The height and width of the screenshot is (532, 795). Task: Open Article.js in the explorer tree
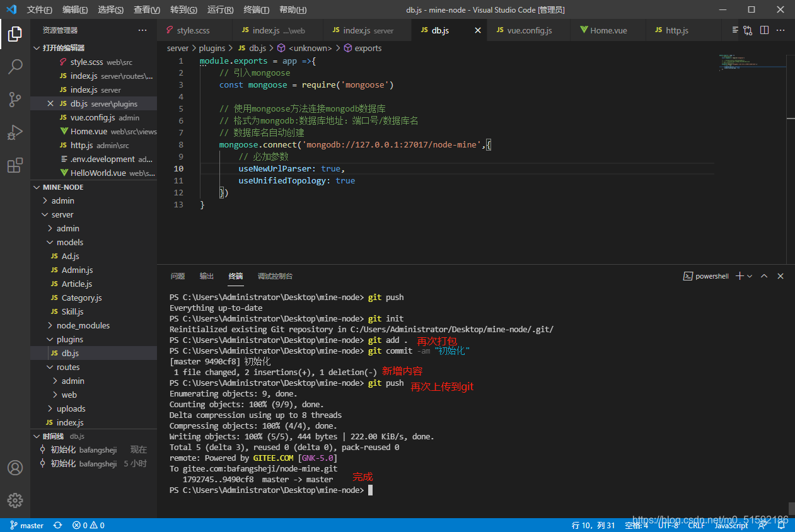tap(76, 284)
